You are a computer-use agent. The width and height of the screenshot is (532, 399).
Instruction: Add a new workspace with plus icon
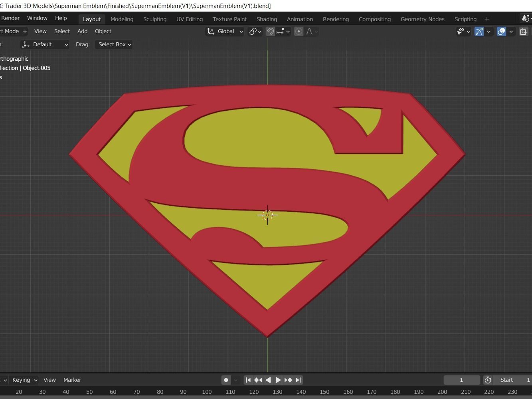click(487, 19)
